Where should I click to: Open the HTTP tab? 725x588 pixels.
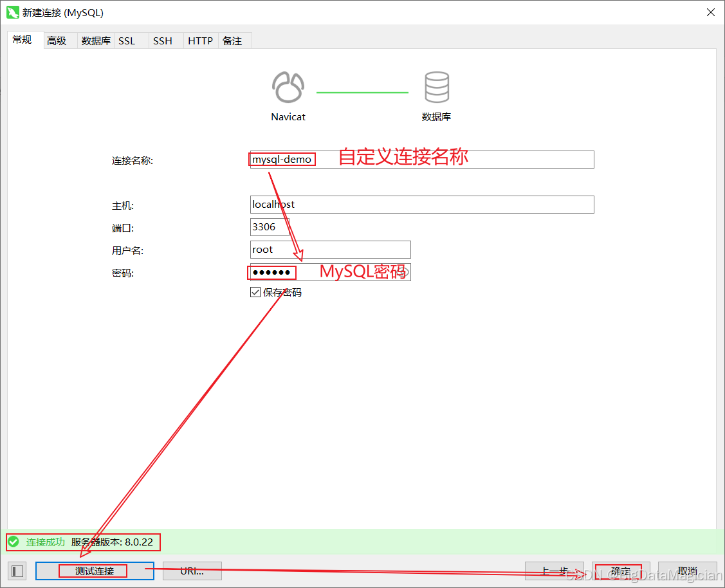coord(200,41)
